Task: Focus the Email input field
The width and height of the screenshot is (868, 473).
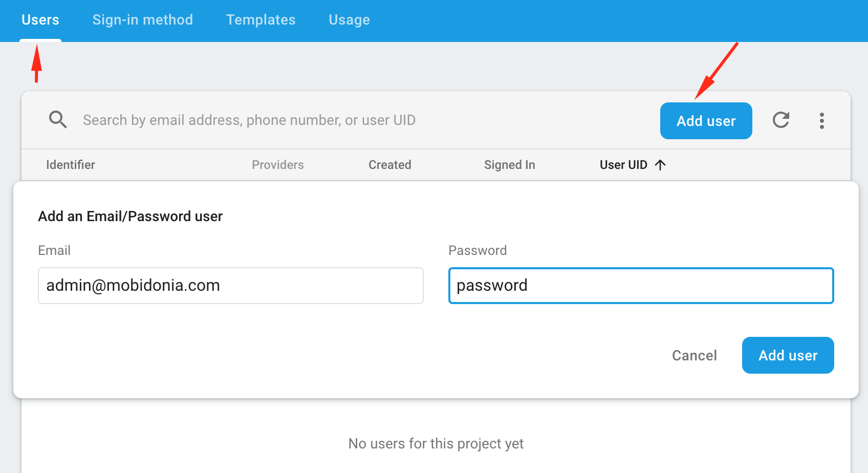Action: (x=231, y=286)
